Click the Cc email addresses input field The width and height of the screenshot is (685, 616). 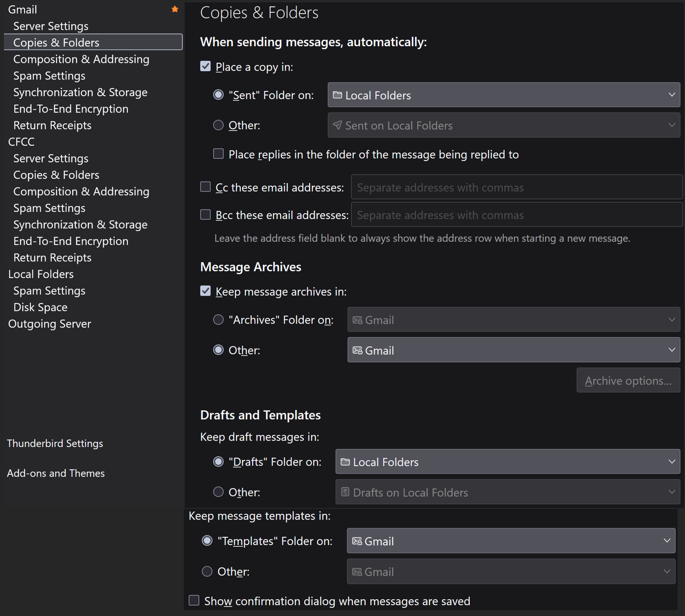[x=516, y=187]
